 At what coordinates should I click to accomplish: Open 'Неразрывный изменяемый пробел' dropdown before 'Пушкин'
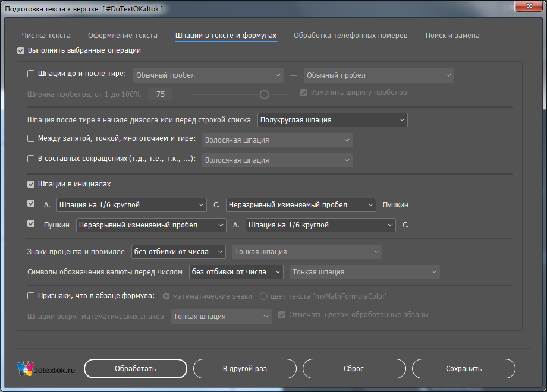[301, 205]
